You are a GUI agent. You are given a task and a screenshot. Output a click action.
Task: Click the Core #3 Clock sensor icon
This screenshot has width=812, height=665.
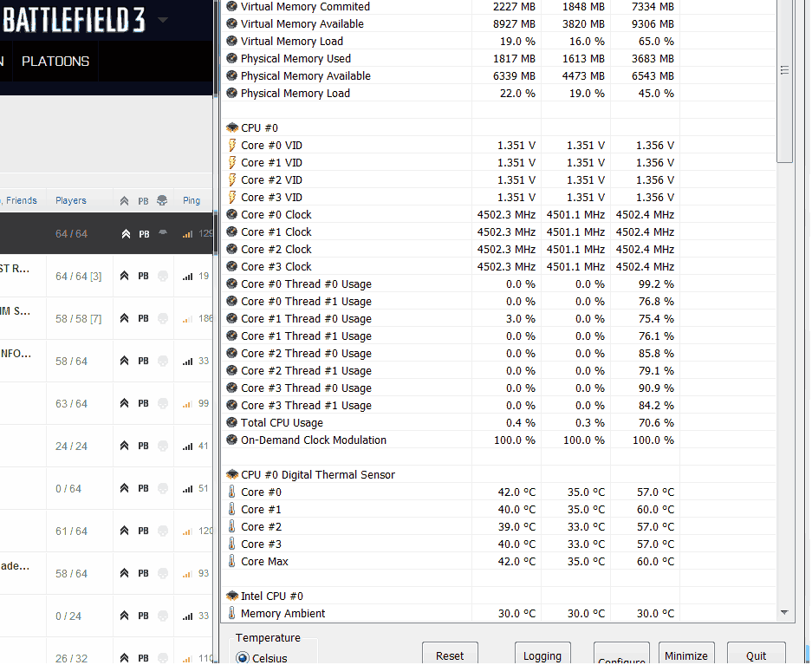[x=232, y=266]
